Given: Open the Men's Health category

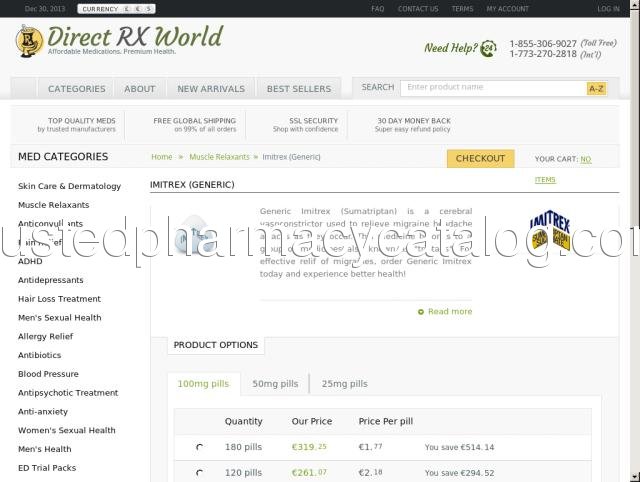Looking at the screenshot, I should tap(44, 449).
